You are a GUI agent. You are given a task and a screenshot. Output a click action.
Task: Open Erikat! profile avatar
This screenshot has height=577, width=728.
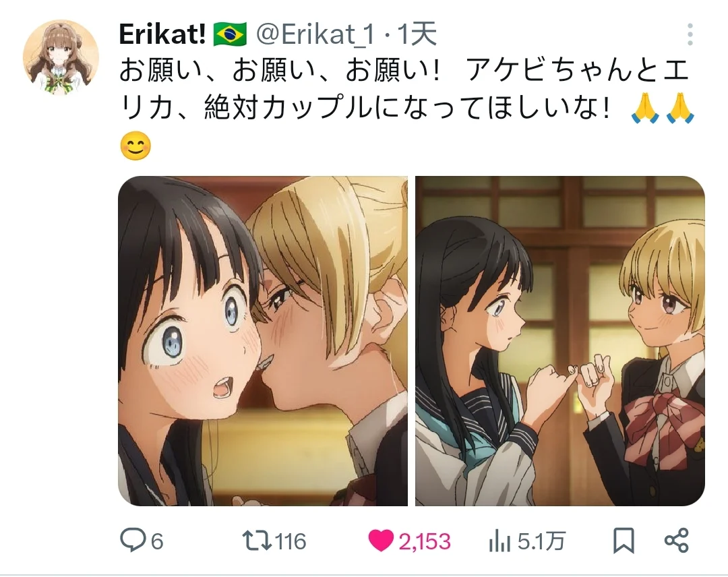coord(61,57)
